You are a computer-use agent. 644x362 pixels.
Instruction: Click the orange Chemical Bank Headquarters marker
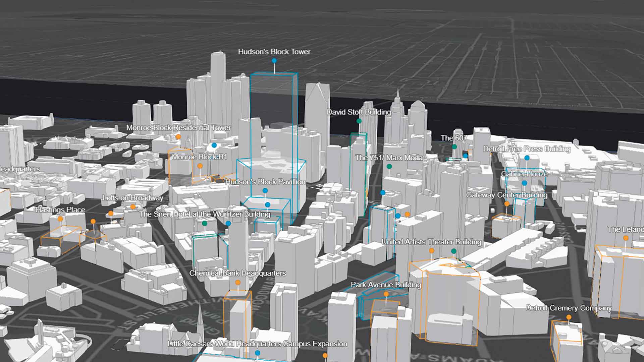[238, 283]
